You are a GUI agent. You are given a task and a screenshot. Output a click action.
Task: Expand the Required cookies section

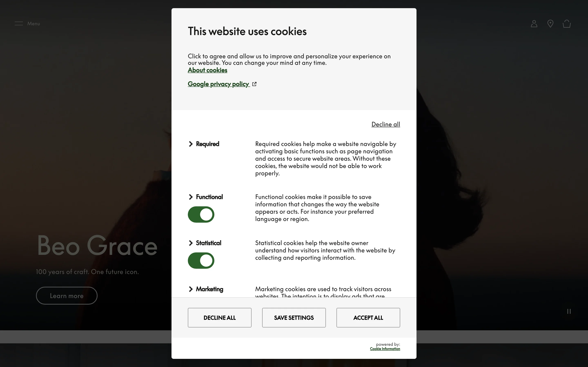pyautogui.click(x=191, y=144)
